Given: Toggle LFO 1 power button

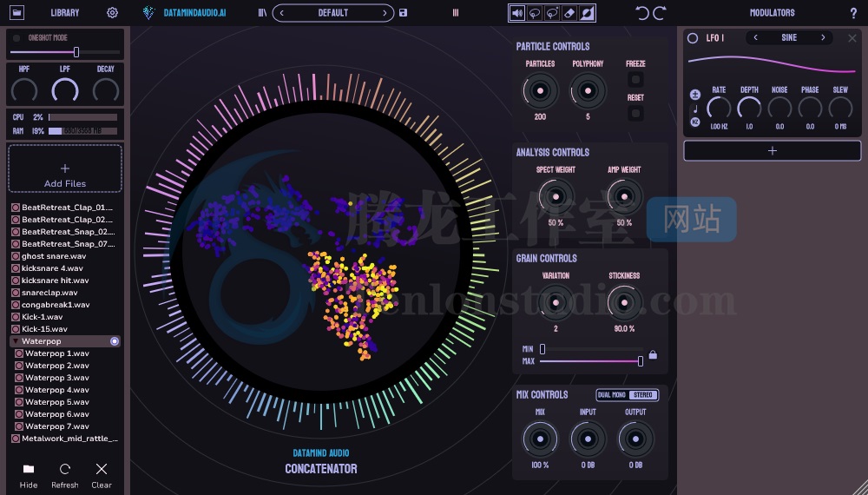Looking at the screenshot, I should 693,38.
